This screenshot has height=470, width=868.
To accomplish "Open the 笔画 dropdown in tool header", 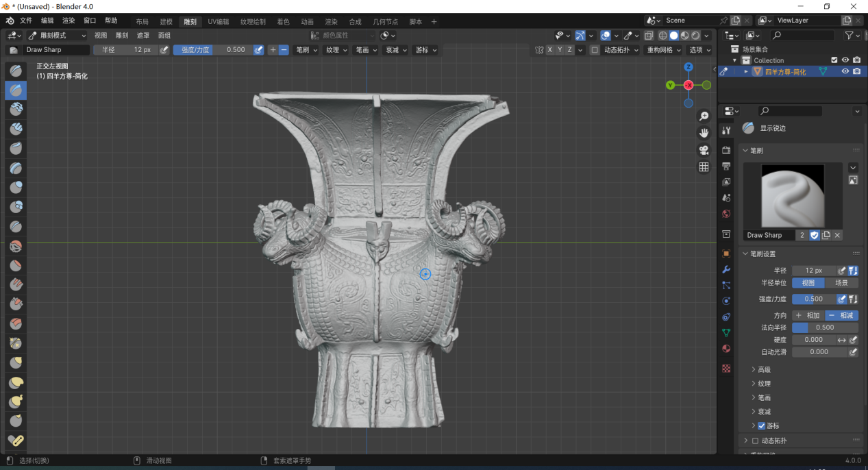I will (365, 50).
